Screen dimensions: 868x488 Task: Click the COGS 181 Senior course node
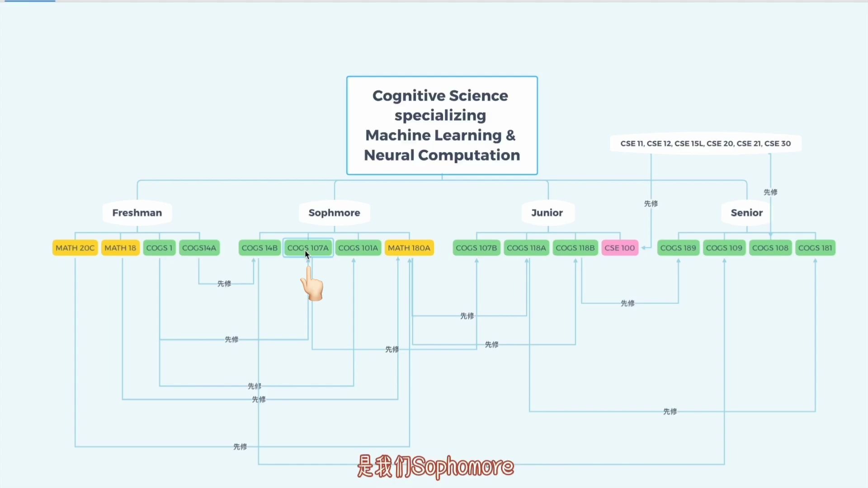[x=815, y=247]
